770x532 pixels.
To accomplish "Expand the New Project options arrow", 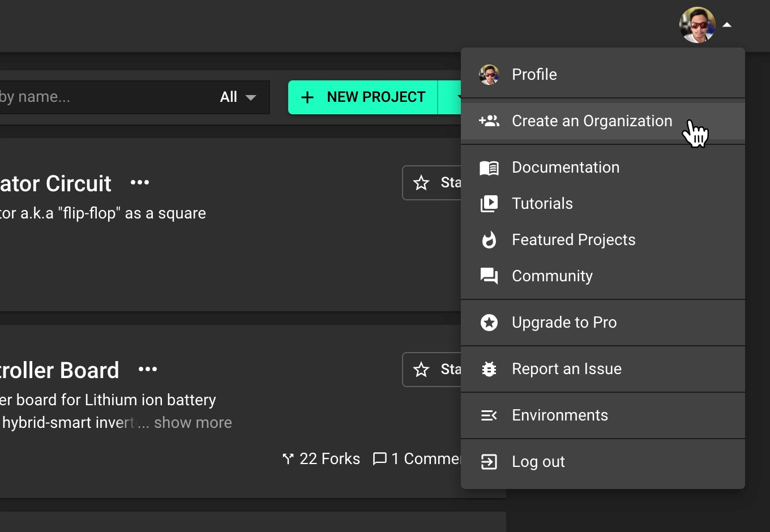I will coord(459,97).
